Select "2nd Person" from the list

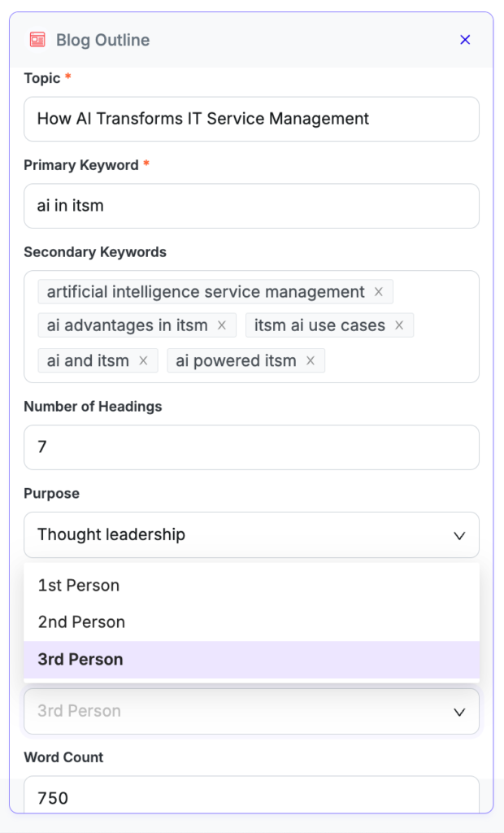point(80,621)
